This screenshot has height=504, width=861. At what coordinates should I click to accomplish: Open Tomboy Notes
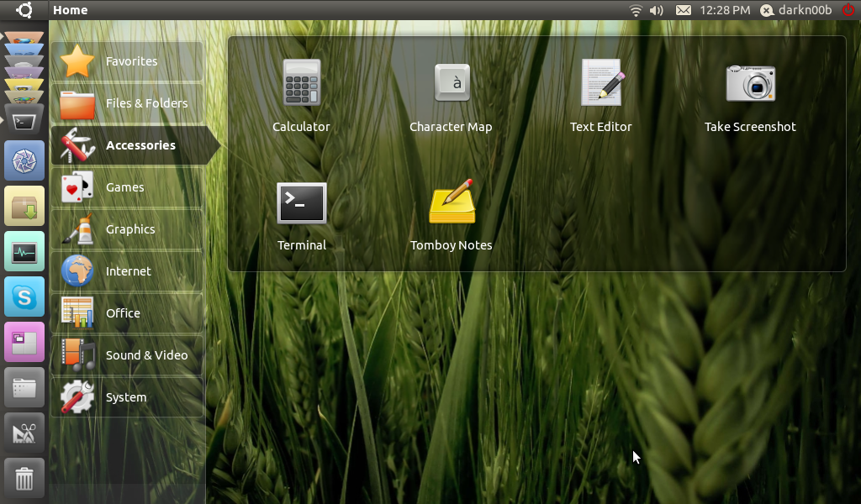tap(452, 203)
